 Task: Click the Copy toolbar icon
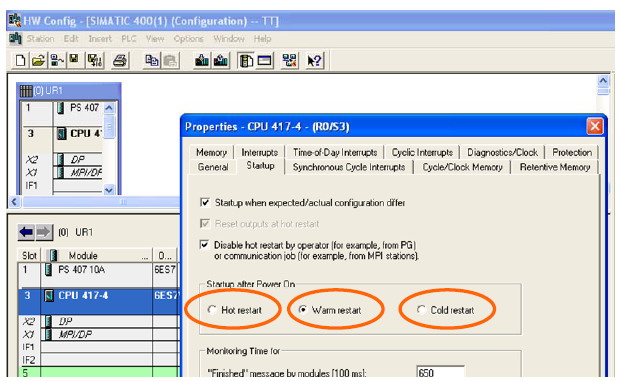151,61
